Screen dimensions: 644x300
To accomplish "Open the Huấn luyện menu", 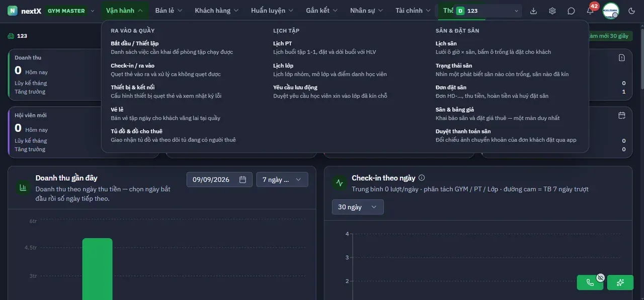I will [272, 11].
